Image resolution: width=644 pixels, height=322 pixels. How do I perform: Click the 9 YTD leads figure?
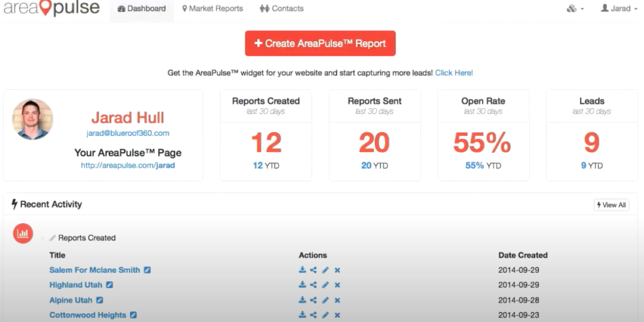point(592,165)
